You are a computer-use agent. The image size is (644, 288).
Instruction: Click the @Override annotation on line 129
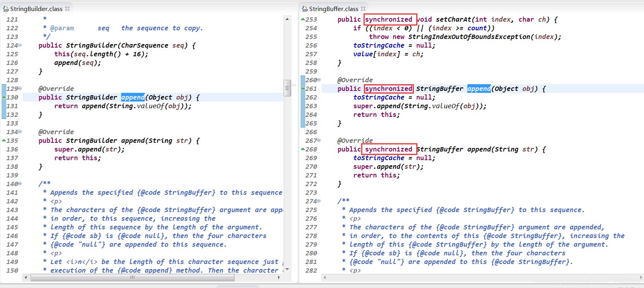[56, 89]
